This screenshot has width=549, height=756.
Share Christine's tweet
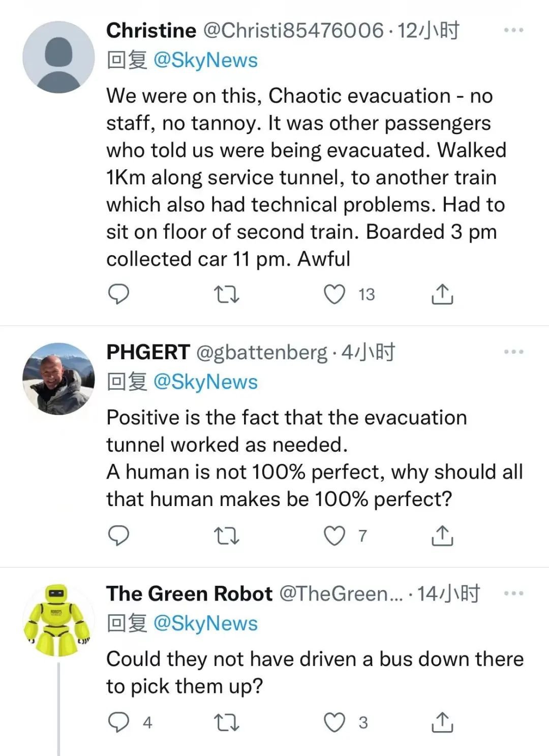tap(442, 294)
